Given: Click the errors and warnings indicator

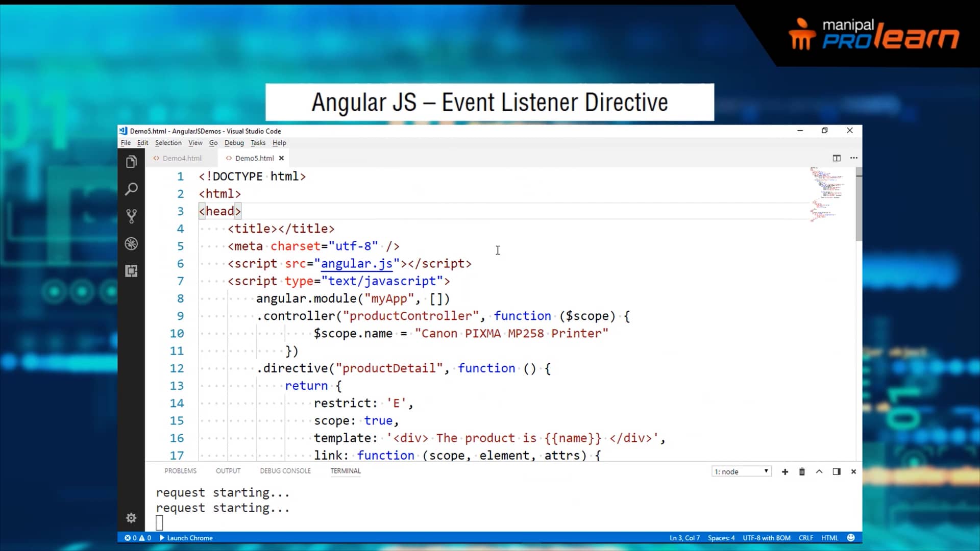Looking at the screenshot, I should tap(137, 538).
